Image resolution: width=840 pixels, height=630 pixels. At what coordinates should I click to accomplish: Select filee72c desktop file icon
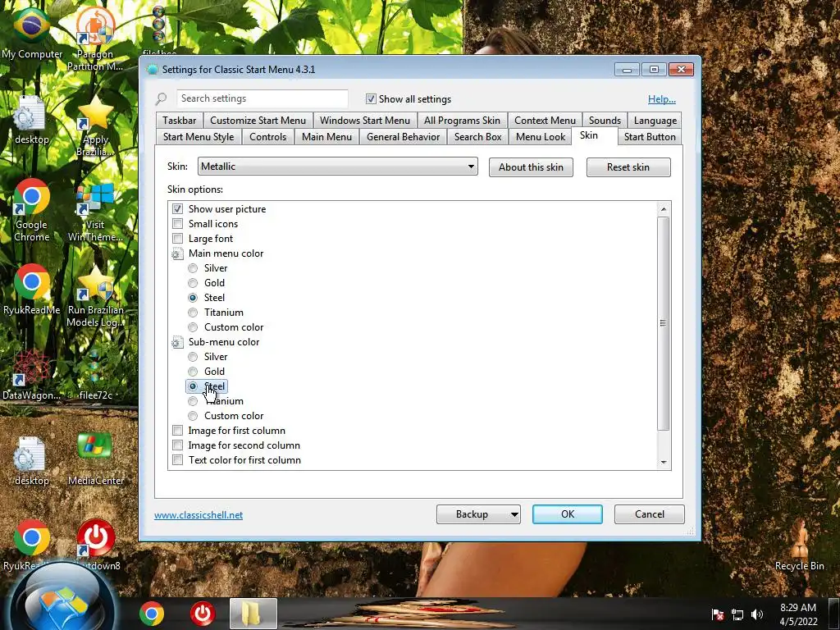coord(95,375)
